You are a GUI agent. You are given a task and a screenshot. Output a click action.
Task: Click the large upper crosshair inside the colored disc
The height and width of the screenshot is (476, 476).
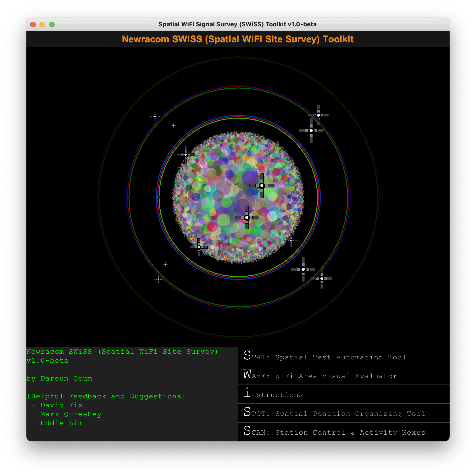262,186
